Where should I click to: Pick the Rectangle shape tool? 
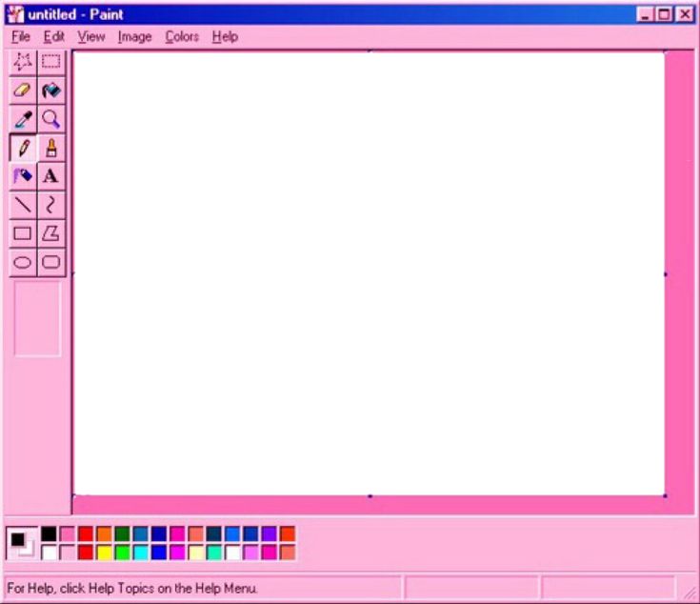pyautogui.click(x=23, y=233)
